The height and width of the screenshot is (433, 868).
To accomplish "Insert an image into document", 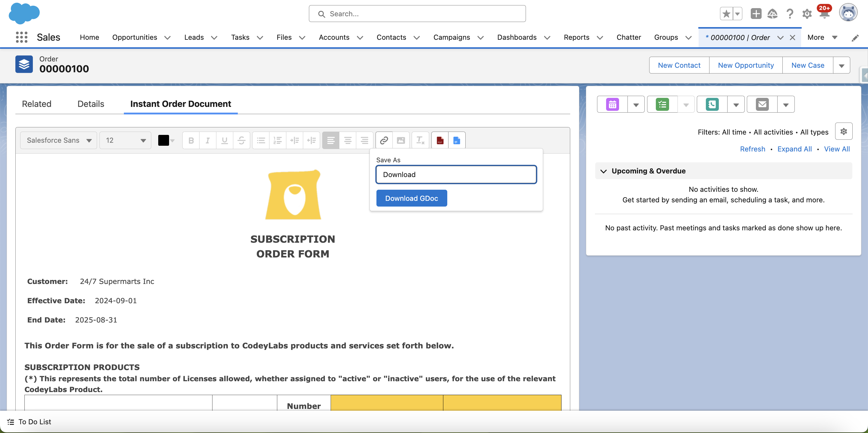I will [x=401, y=140].
